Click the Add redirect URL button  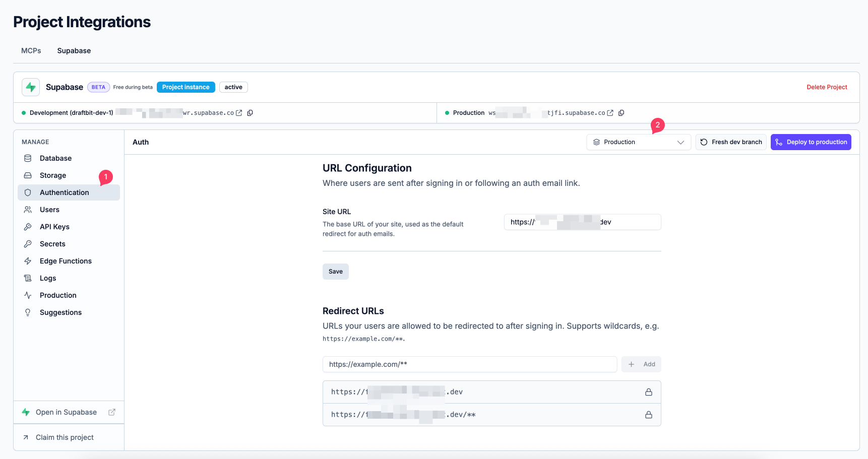coord(641,364)
